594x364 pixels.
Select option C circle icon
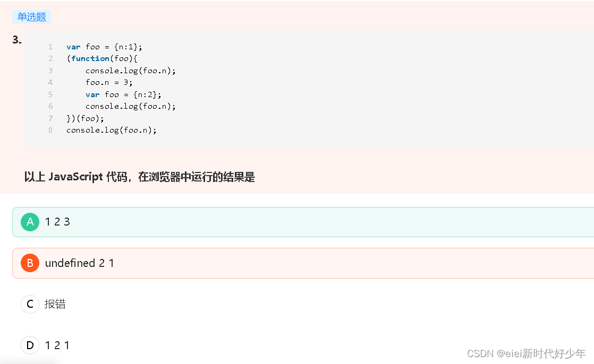pos(30,304)
